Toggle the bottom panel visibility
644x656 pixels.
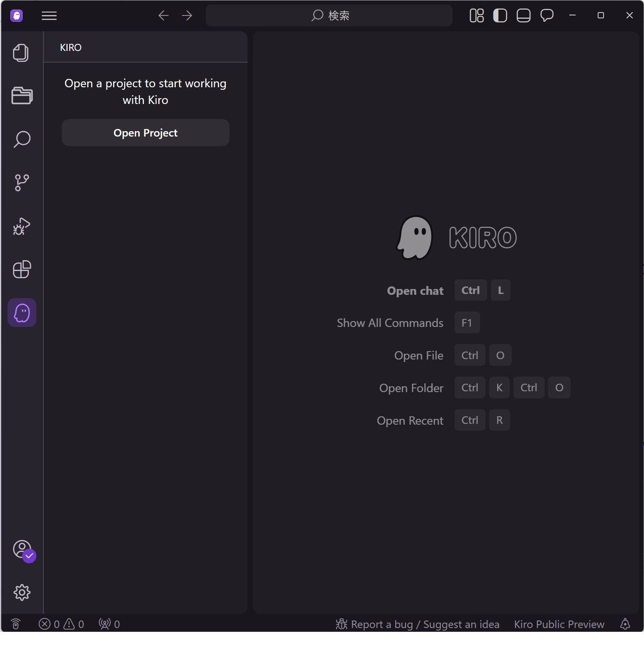click(523, 15)
